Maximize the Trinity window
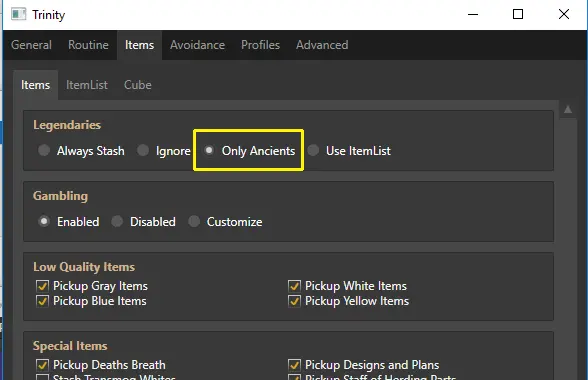The image size is (588, 380). pyautogui.click(x=518, y=14)
